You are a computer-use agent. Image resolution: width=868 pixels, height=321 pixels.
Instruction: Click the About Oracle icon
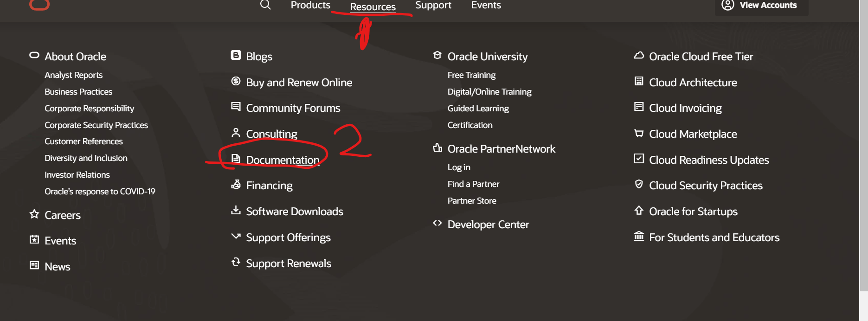(34, 55)
